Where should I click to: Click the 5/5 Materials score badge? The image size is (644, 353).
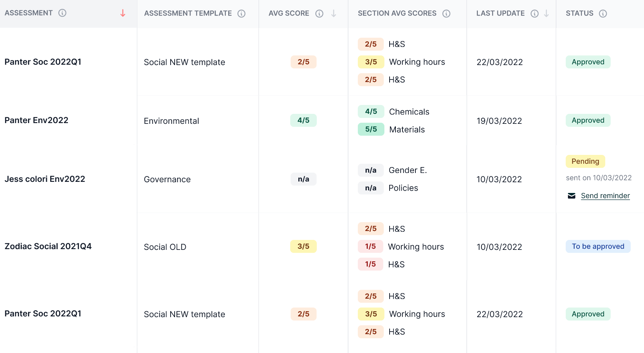tap(371, 129)
